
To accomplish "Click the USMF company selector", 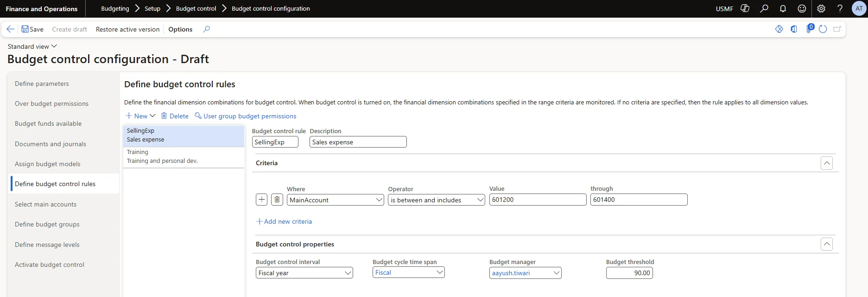I will click(724, 8).
